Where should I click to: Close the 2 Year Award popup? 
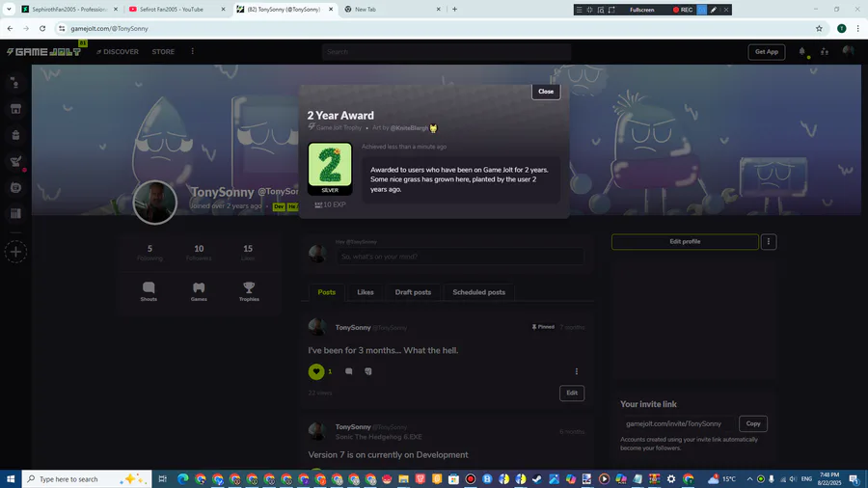click(x=546, y=92)
